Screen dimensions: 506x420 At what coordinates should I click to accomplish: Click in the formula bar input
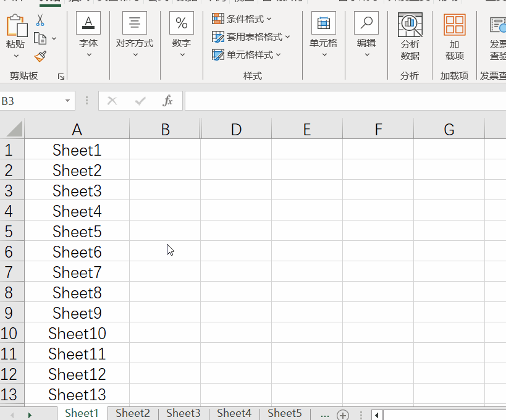[x=345, y=101]
